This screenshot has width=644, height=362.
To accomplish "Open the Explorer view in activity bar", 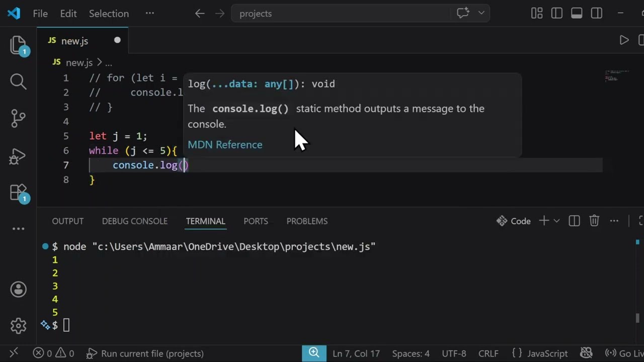I will 18,45.
